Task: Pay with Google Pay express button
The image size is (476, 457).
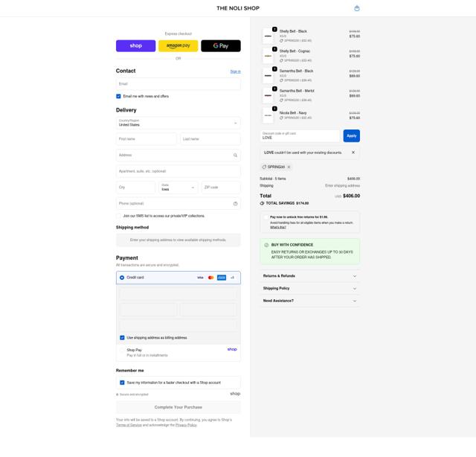Action: pos(220,45)
